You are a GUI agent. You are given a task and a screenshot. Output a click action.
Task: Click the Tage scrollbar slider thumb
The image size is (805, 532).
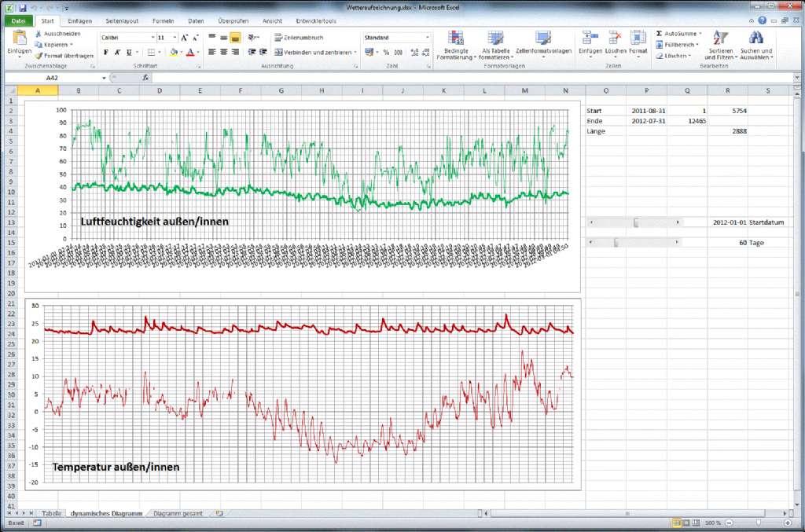pos(616,243)
